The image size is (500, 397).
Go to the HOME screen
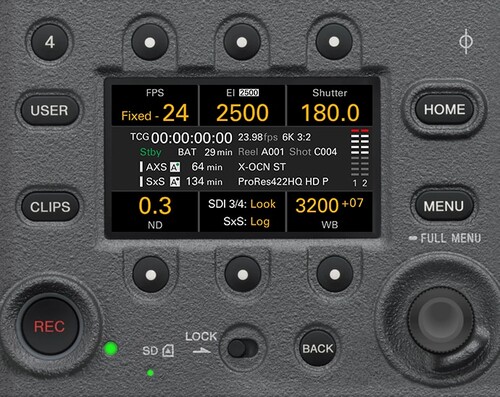[x=444, y=110]
